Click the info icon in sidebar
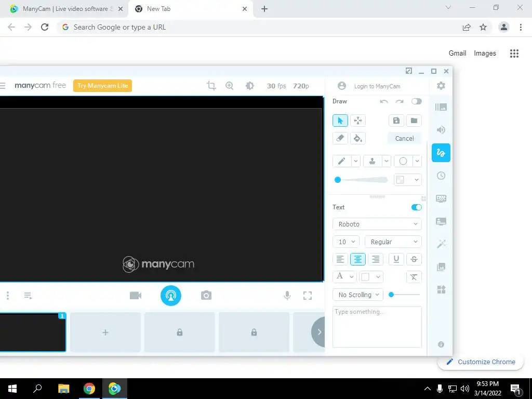 pyautogui.click(x=441, y=344)
